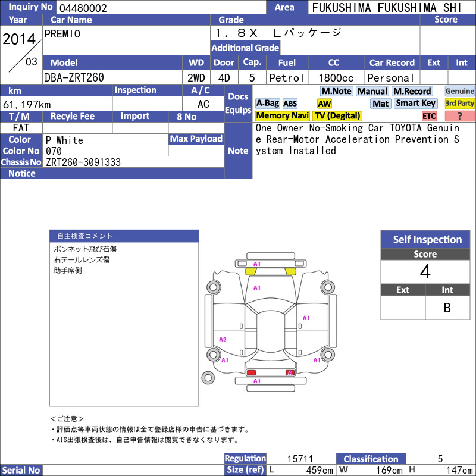
Task: Toggle the Smart Key equipment badge
Action: click(x=416, y=104)
